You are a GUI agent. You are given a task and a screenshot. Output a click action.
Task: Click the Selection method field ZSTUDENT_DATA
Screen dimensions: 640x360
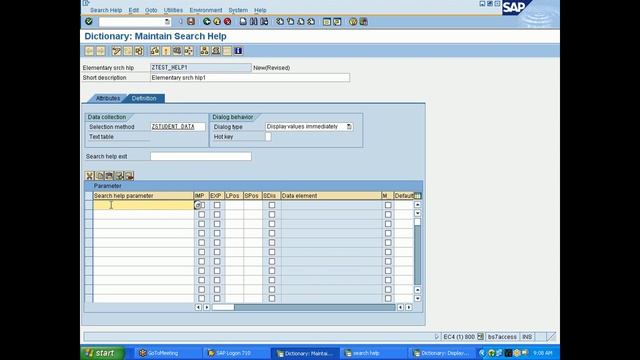click(178, 127)
